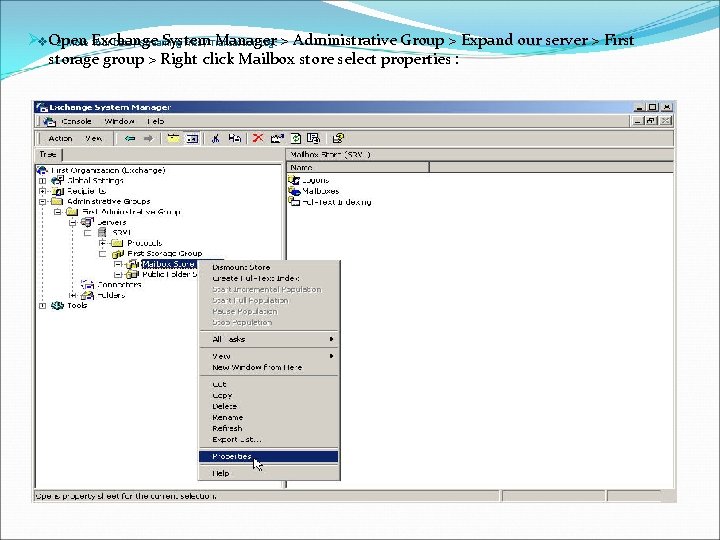This screenshot has height=540, width=720.
Task: Click the Cut scissors toolbar icon
Action: (215, 138)
